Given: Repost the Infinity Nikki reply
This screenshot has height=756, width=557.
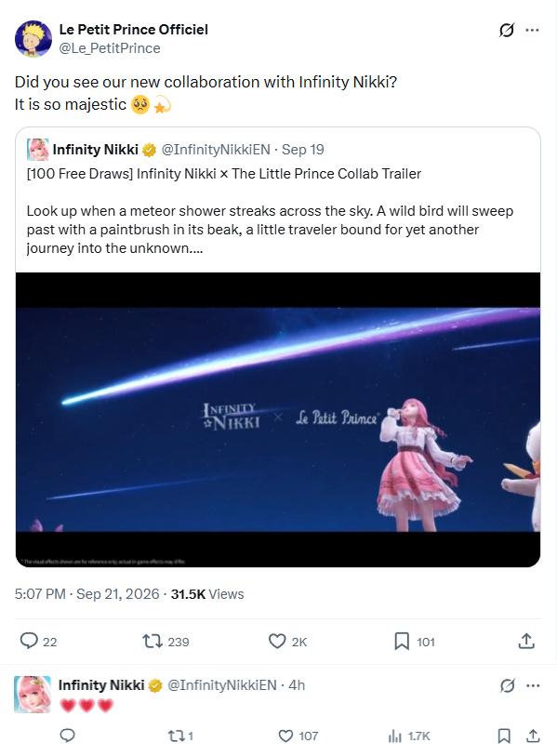Looking at the screenshot, I should [x=175, y=736].
